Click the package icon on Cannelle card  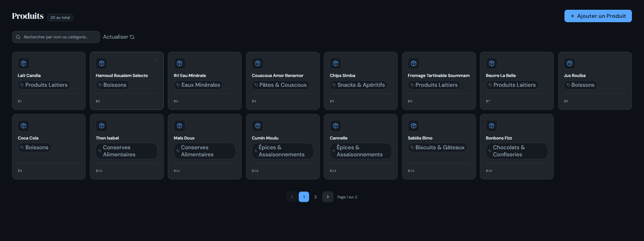[x=336, y=126]
